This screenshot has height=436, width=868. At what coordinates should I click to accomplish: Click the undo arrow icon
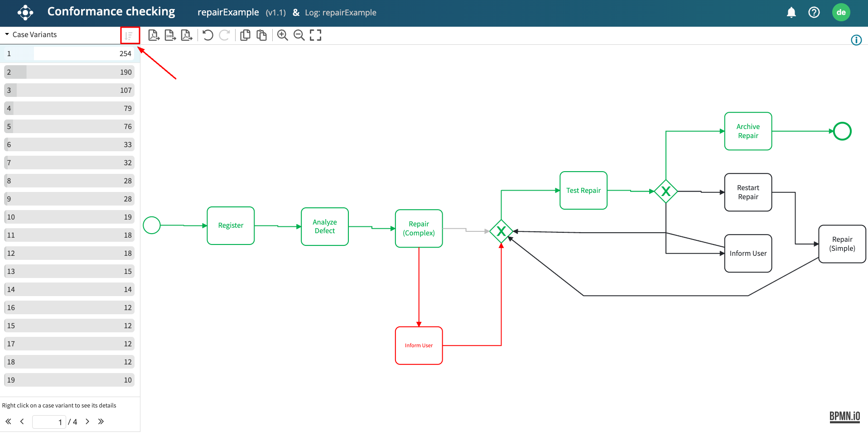(x=208, y=35)
